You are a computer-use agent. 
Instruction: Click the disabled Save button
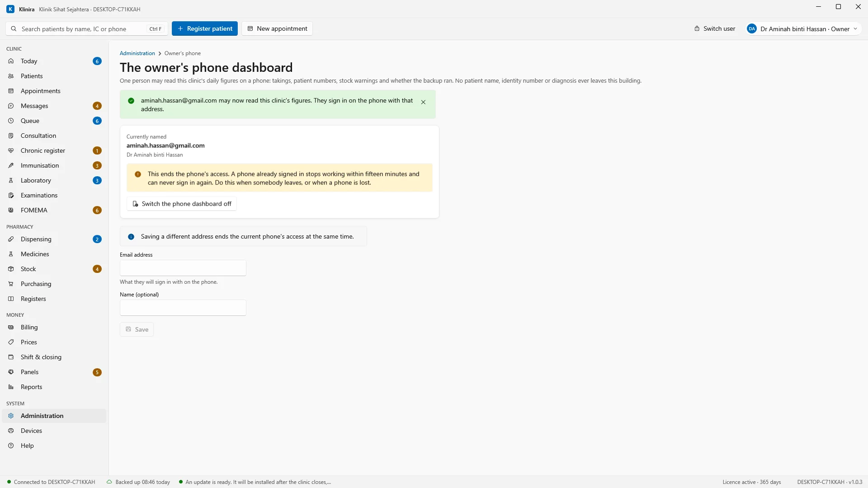tap(137, 329)
